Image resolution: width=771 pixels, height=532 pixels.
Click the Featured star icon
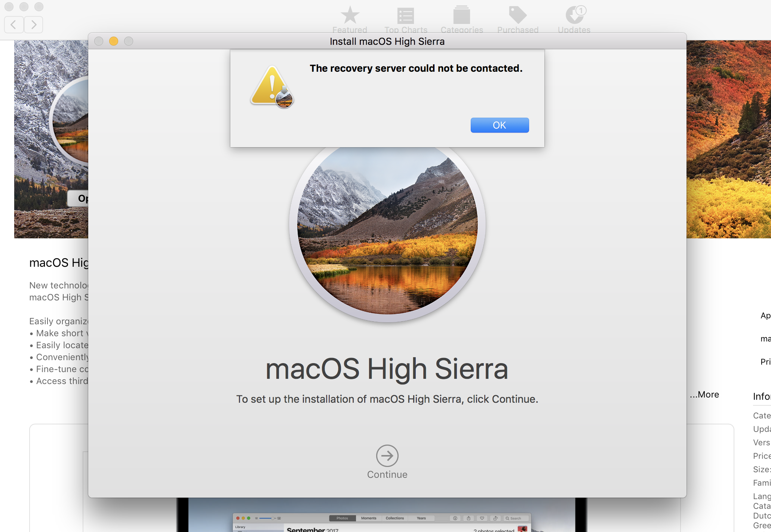pos(350,15)
